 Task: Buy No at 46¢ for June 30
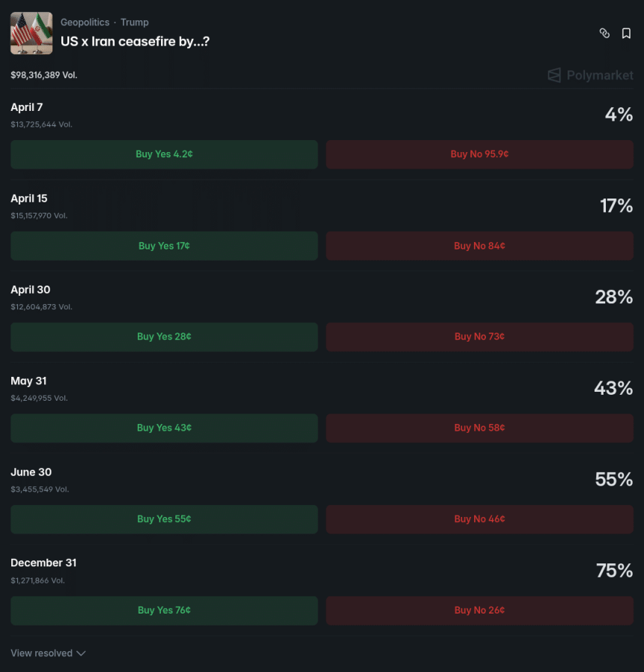pyautogui.click(x=479, y=519)
